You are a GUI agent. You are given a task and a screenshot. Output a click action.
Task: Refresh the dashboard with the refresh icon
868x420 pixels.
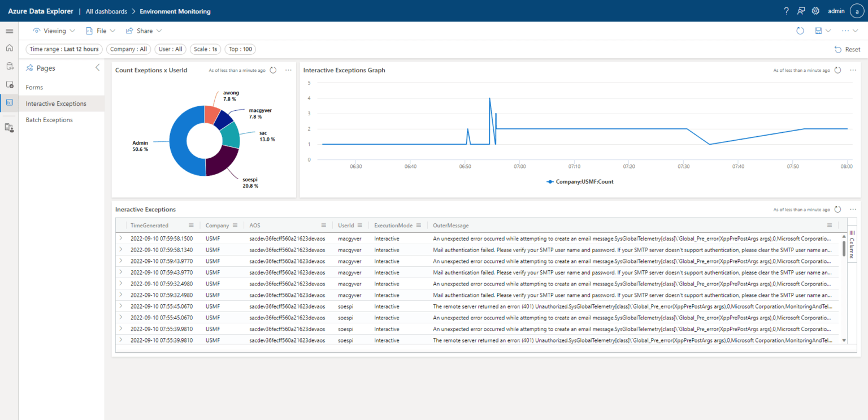[x=800, y=31]
